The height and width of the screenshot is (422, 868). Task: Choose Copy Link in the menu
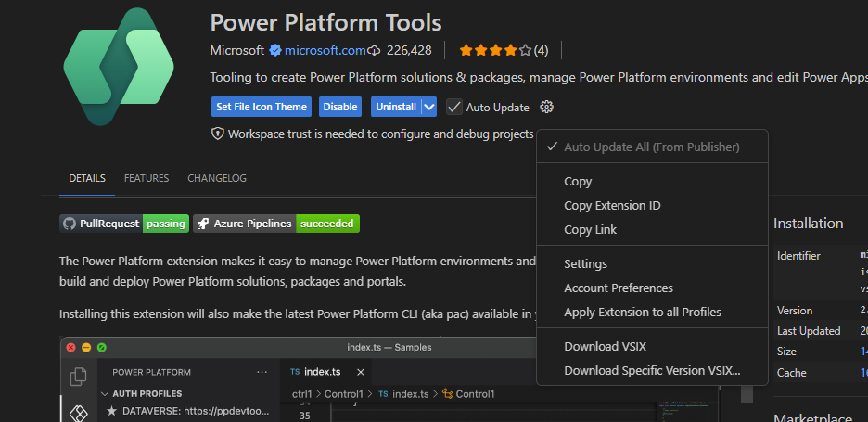pos(652,229)
